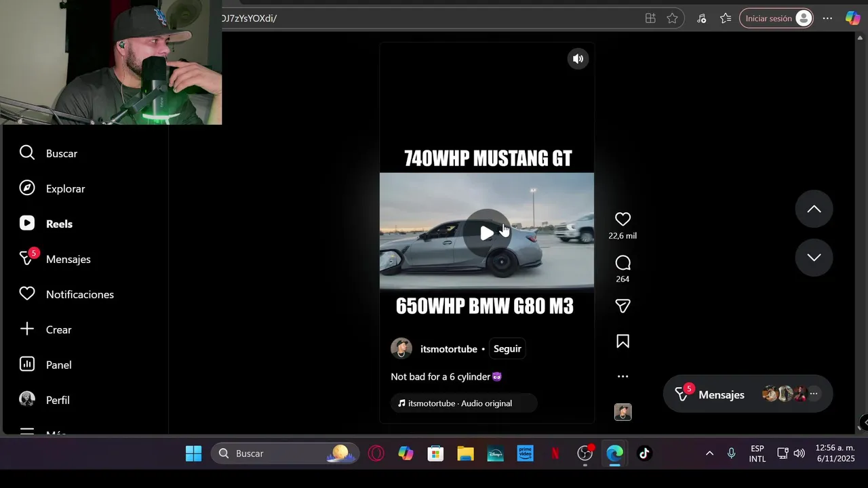This screenshot has height=488, width=868.
Task: Open Mensajes in the left sidebar
Action: [x=56, y=259]
